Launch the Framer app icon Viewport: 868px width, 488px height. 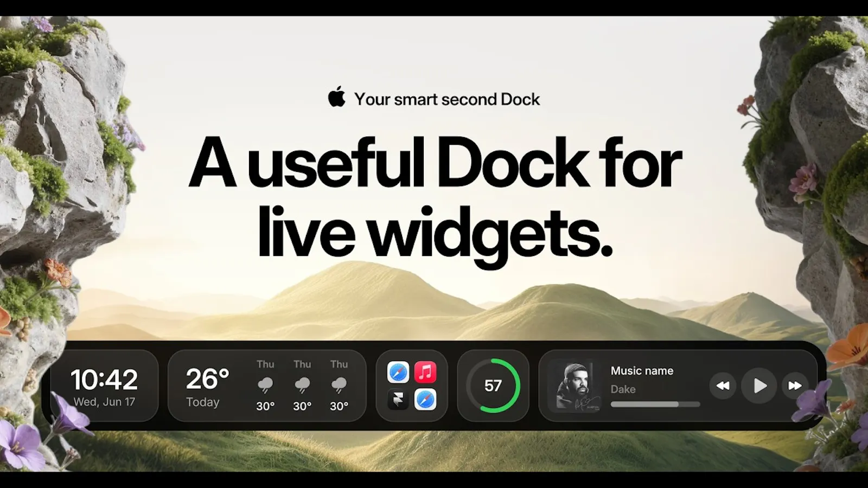(x=398, y=400)
